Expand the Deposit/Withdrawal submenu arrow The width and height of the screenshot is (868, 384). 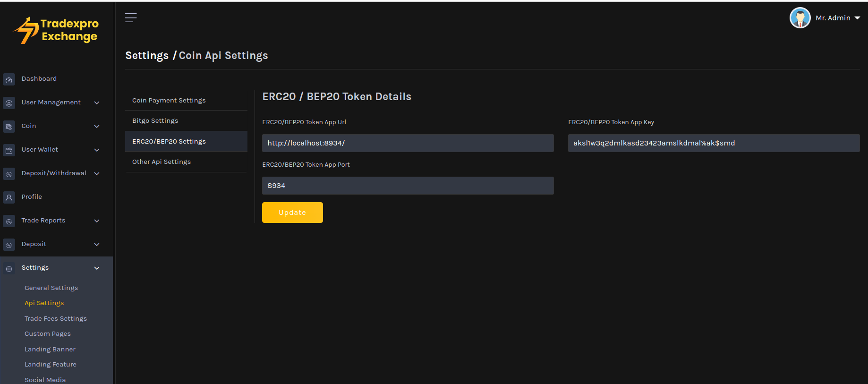click(97, 173)
